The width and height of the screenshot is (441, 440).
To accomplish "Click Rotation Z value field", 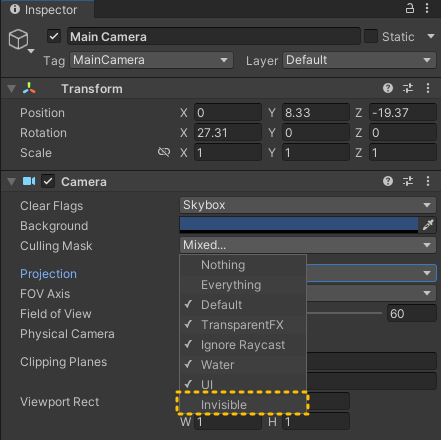I will tap(403, 132).
